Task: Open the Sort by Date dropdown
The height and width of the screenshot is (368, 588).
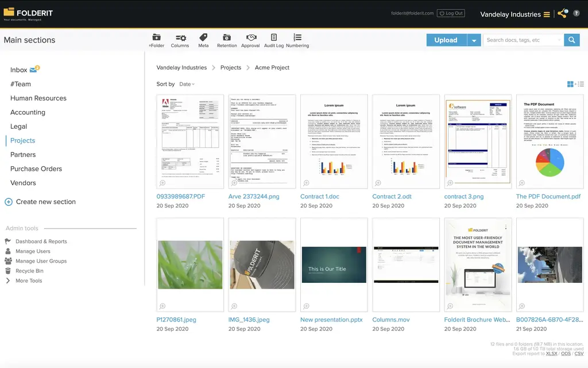Action: [187, 84]
